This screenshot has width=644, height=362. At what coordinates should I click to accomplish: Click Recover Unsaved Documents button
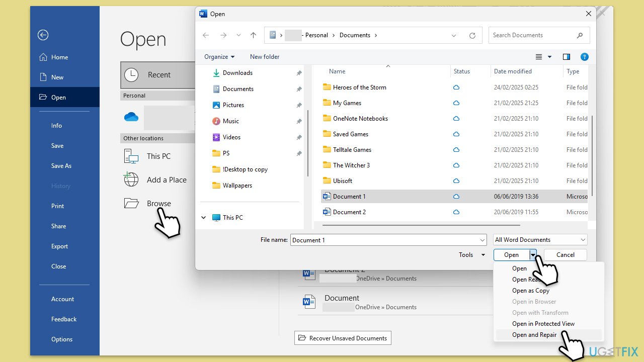click(343, 338)
